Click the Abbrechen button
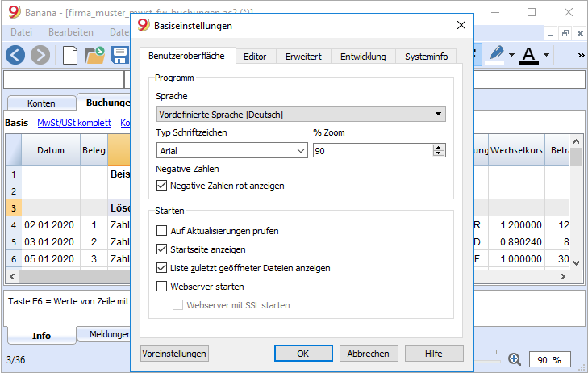This screenshot has height=373, width=588. tap(369, 354)
